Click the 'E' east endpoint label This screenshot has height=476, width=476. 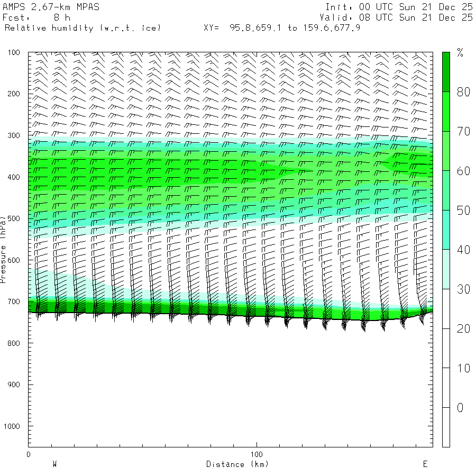click(425, 464)
